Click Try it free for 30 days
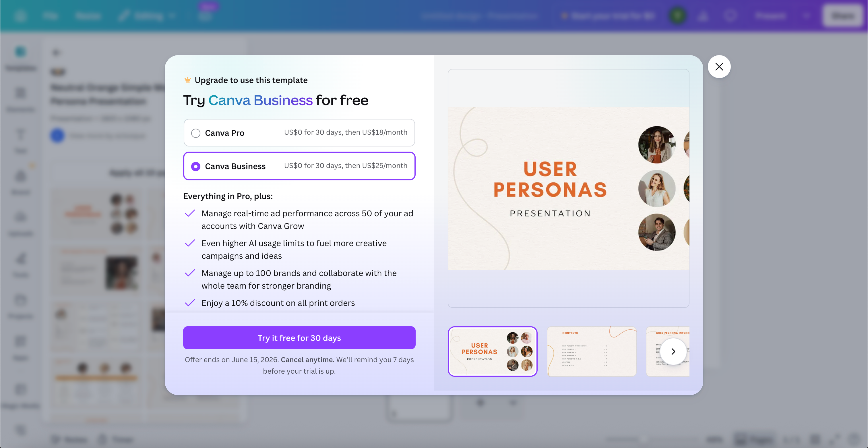868x448 pixels. point(299,338)
